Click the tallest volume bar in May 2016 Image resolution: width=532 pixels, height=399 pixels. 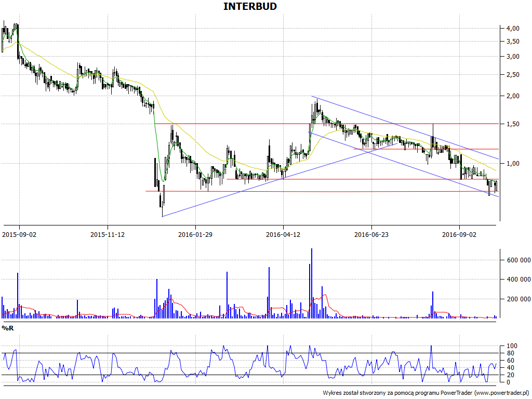point(312,283)
